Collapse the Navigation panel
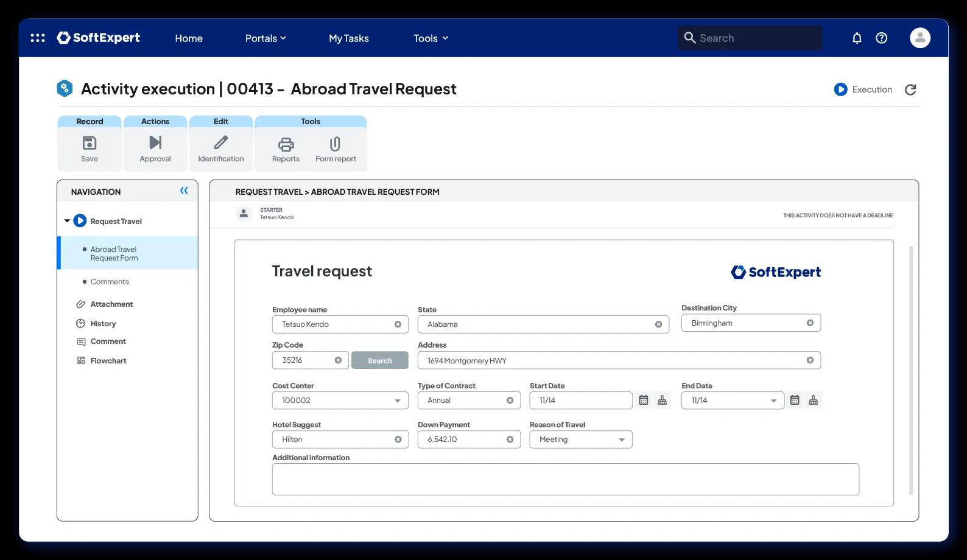This screenshot has height=560, width=967. point(184,191)
